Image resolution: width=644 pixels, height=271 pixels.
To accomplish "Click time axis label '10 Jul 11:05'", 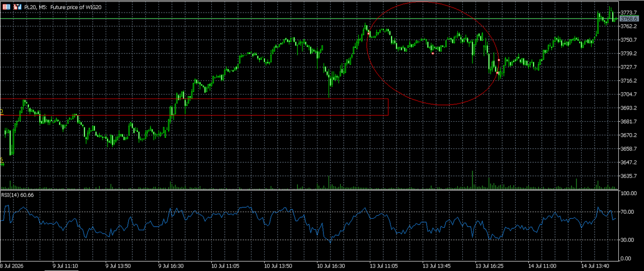I will 225,265.
